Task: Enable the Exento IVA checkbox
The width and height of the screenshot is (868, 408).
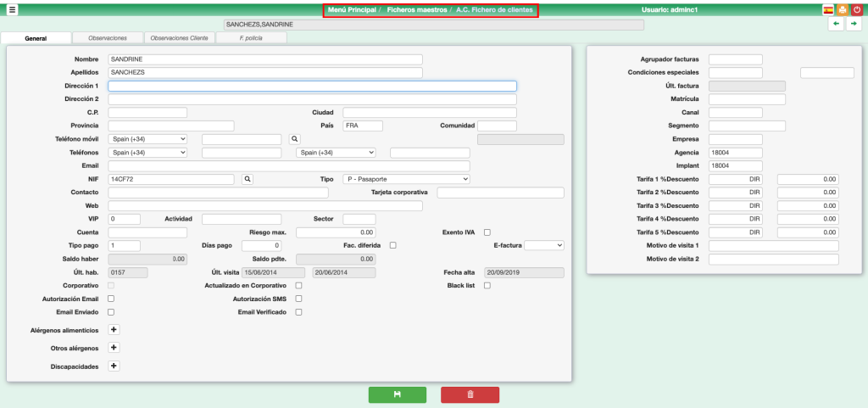Action: tap(487, 232)
